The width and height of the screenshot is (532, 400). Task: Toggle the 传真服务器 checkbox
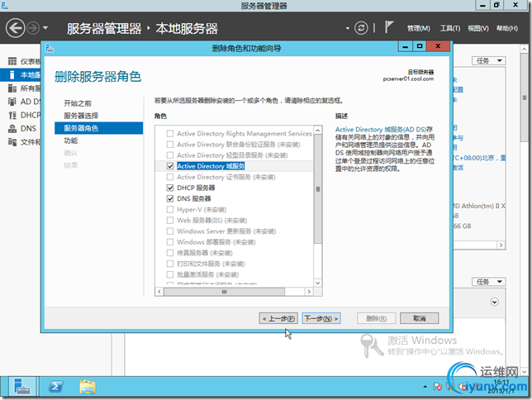tap(170, 253)
